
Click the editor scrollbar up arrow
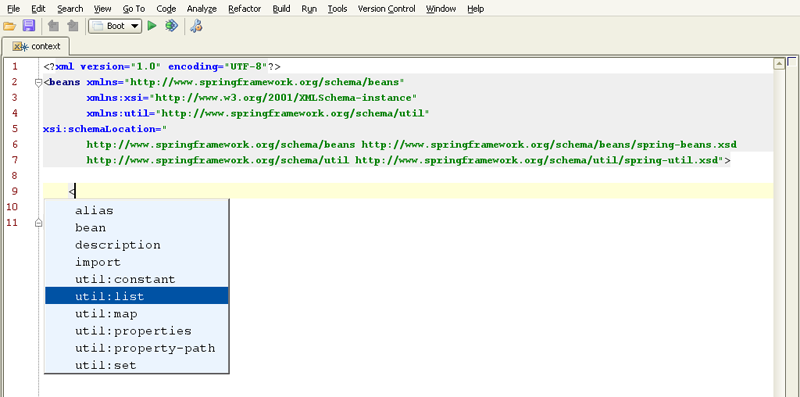tap(779, 64)
